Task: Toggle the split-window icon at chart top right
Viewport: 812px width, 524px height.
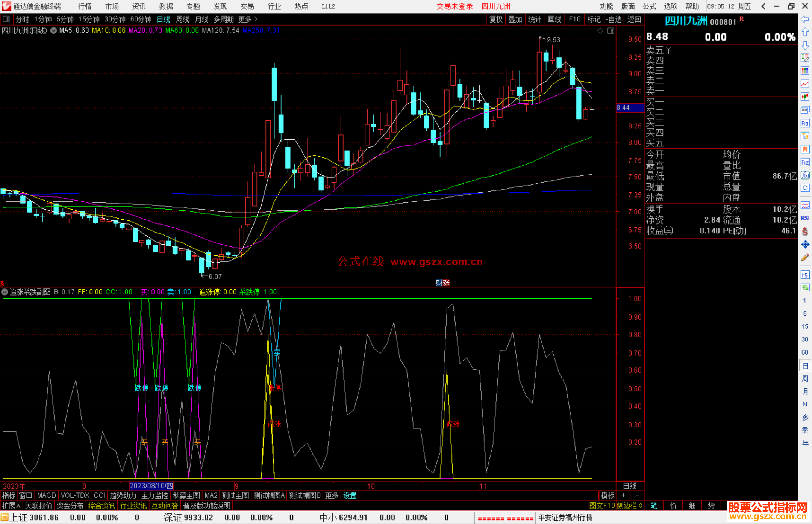Action: point(611,31)
